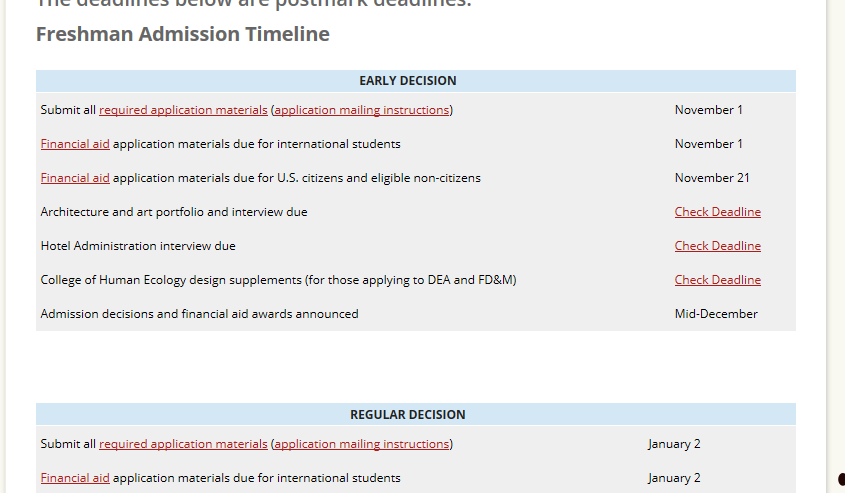
Task: Open Financial aid link for U.S. citizens row
Action: coord(75,178)
